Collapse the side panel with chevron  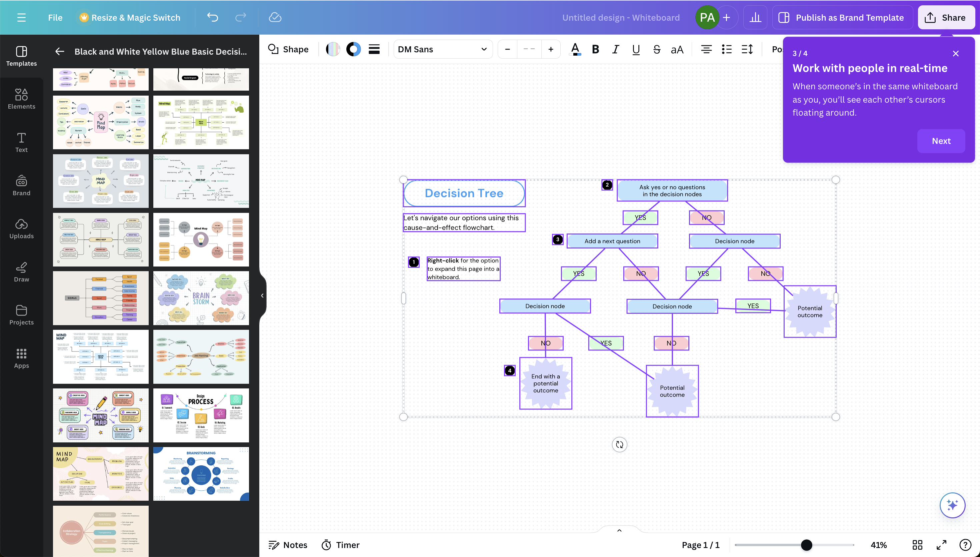[262, 295]
